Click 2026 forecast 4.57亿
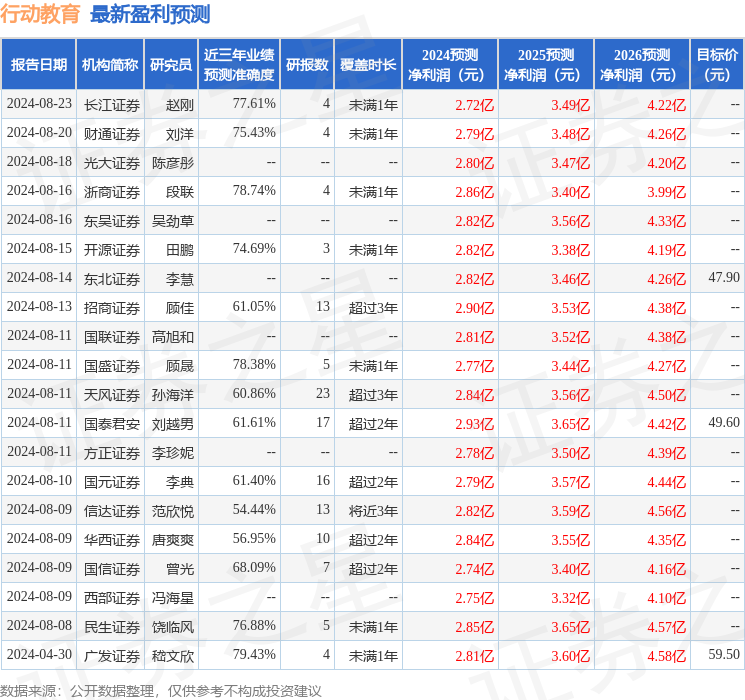The width and height of the screenshot is (745, 700). coord(667,627)
